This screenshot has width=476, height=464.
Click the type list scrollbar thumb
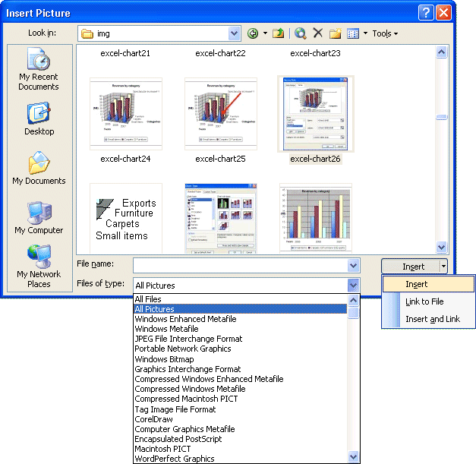[x=353, y=314]
